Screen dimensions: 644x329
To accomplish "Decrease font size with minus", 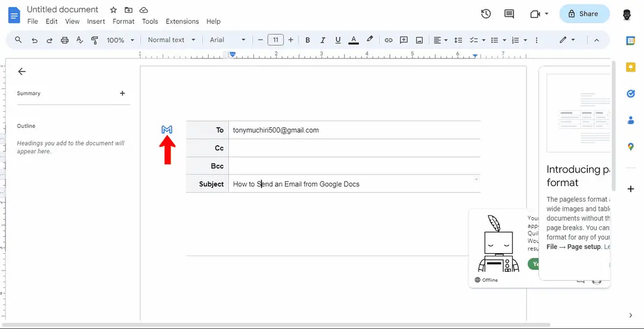I will tap(260, 40).
